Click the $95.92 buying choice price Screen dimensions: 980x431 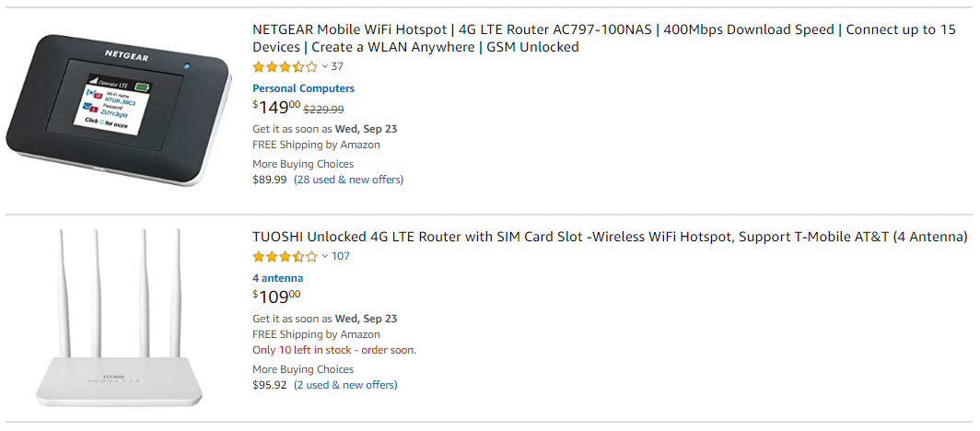pyautogui.click(x=269, y=385)
